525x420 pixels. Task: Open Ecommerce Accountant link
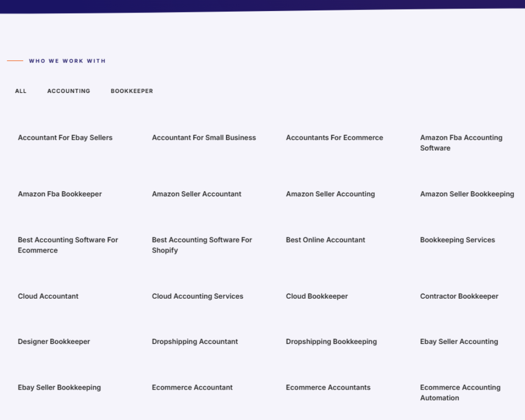point(192,387)
